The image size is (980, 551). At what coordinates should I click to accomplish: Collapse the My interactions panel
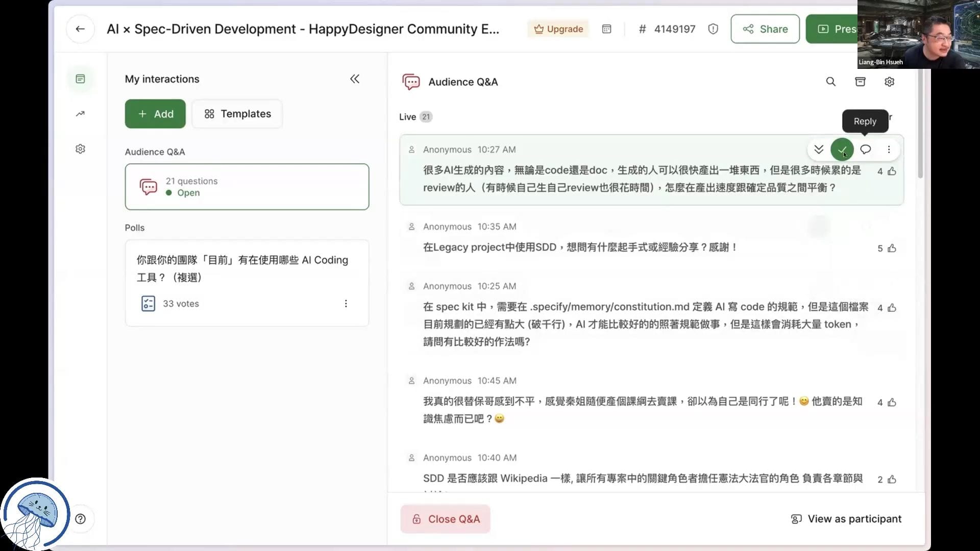click(x=355, y=79)
